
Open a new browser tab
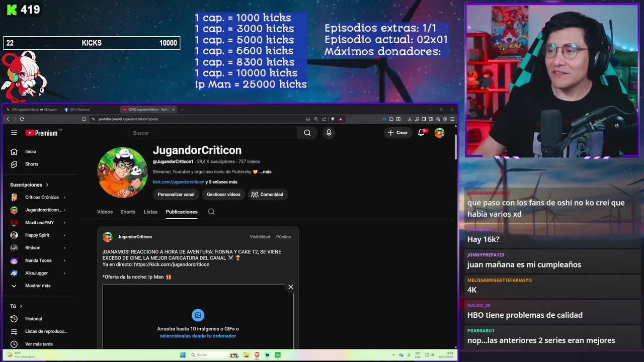coord(182,110)
